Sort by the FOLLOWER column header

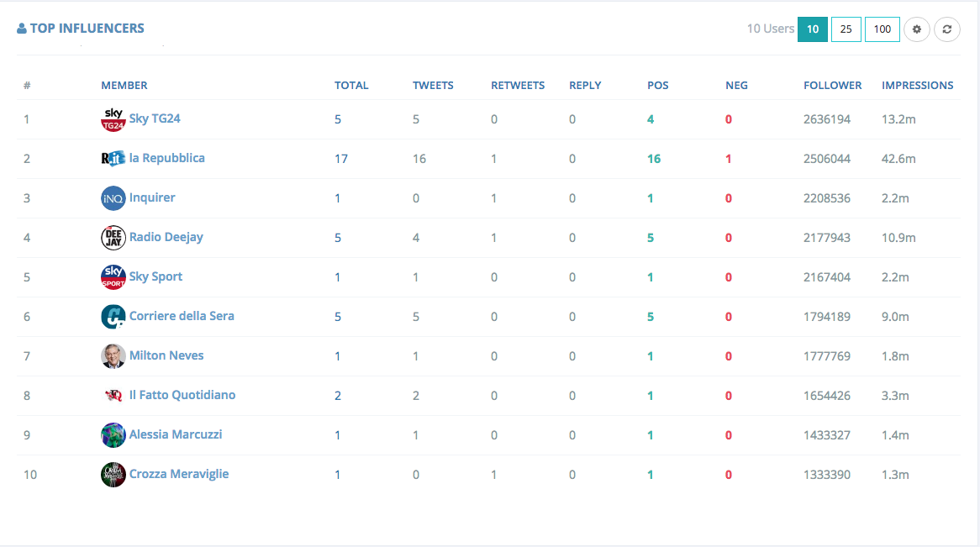point(833,85)
